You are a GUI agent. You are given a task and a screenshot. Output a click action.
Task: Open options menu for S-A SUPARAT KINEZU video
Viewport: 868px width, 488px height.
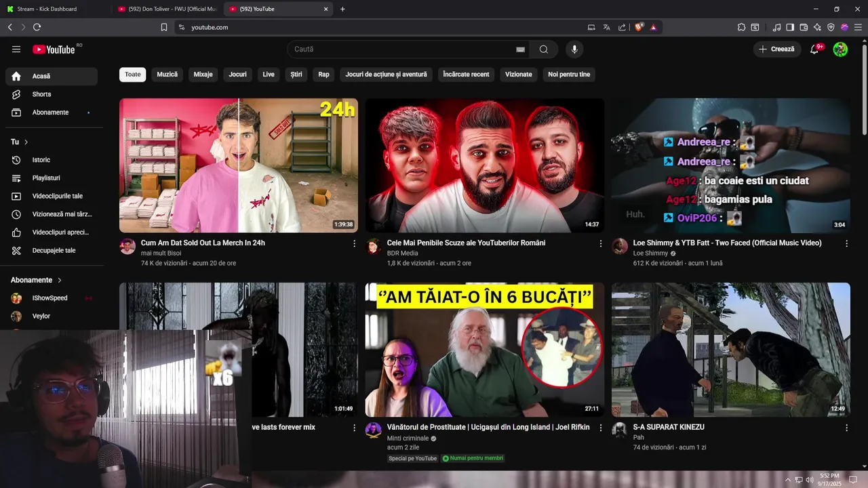pyautogui.click(x=846, y=428)
